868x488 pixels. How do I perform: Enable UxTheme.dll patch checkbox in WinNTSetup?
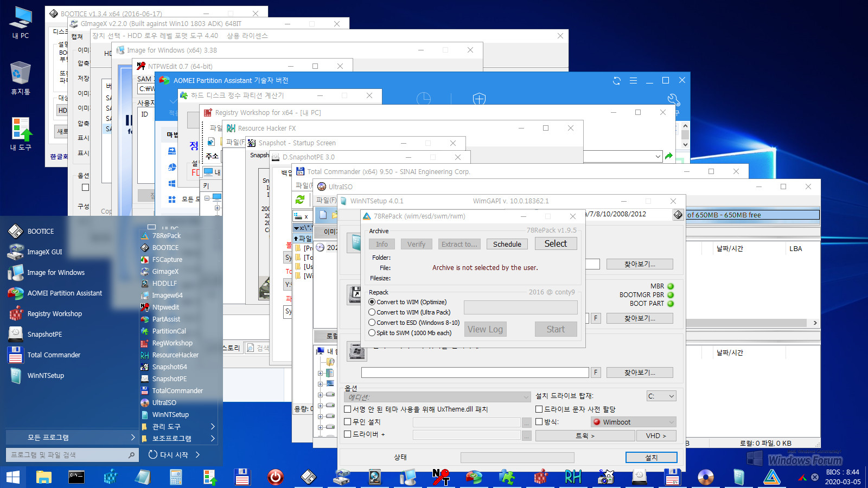click(348, 409)
